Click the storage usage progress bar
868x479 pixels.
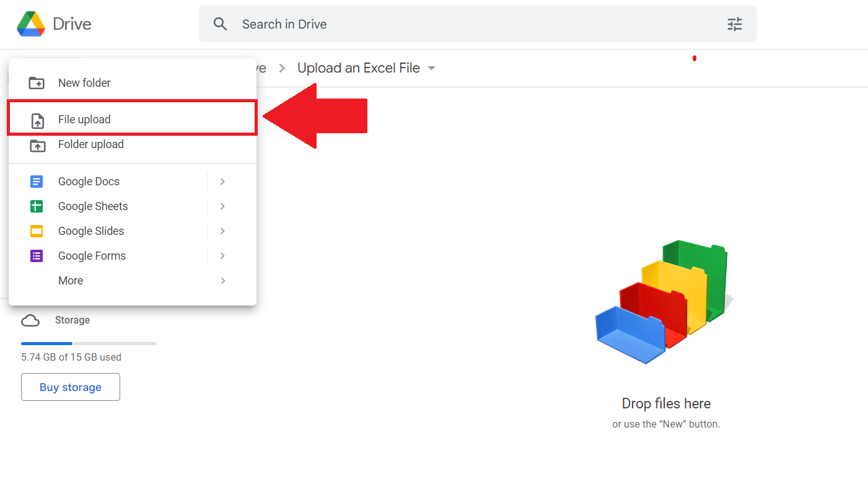click(x=89, y=343)
